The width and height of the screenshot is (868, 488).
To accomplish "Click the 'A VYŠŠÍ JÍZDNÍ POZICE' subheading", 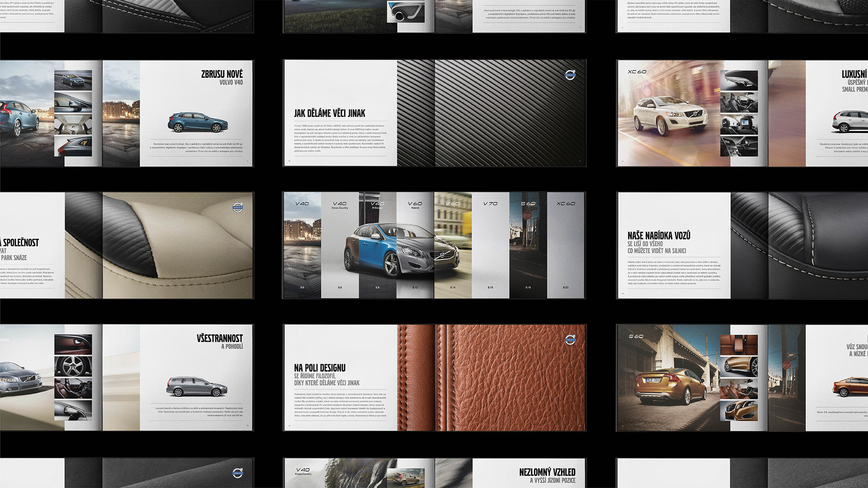I will pyautogui.click(x=553, y=481).
